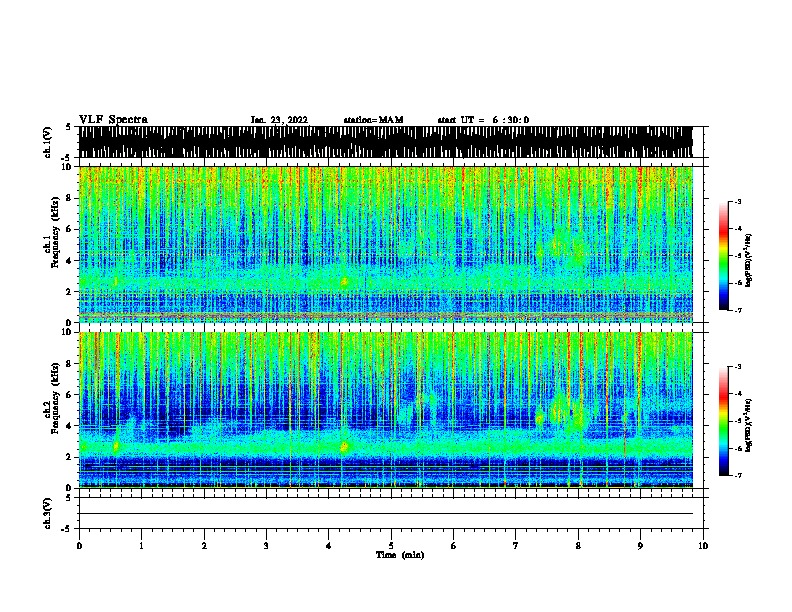The width and height of the screenshot is (792, 612).
Task: Click the "VLF Spectra" title text
Action: pyautogui.click(x=113, y=120)
